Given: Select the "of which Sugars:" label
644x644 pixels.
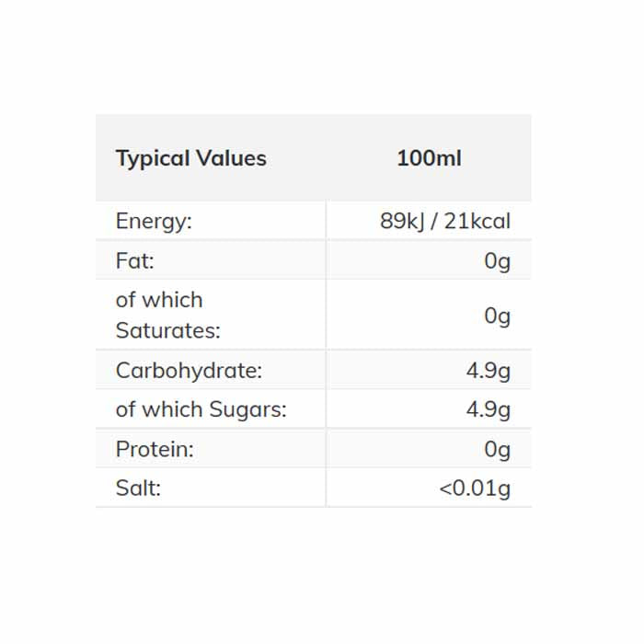Looking at the screenshot, I should (x=201, y=410).
